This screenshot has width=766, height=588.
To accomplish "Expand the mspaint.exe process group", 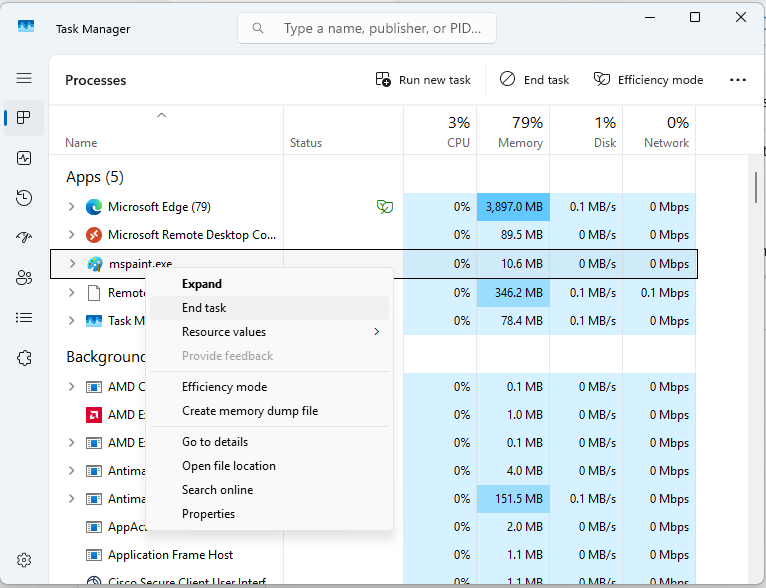I will (73, 264).
